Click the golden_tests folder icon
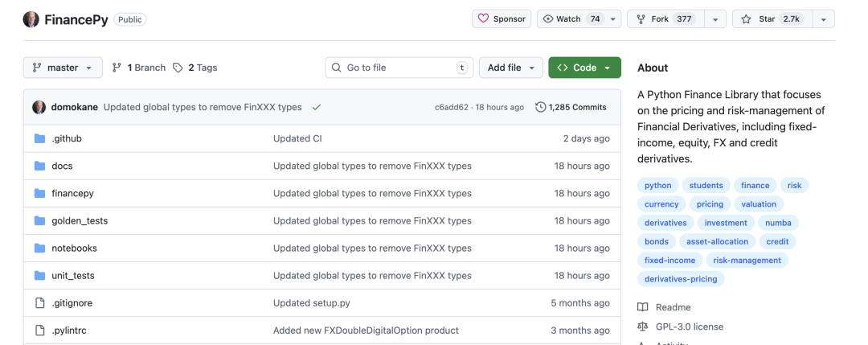Screen dimensions: 868x345 coord(39,220)
